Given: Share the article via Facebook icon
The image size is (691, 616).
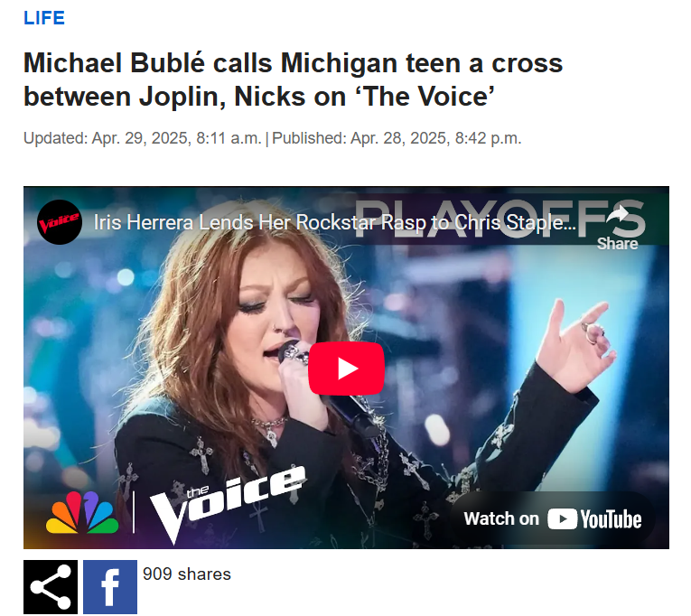Looking at the screenshot, I should (110, 587).
